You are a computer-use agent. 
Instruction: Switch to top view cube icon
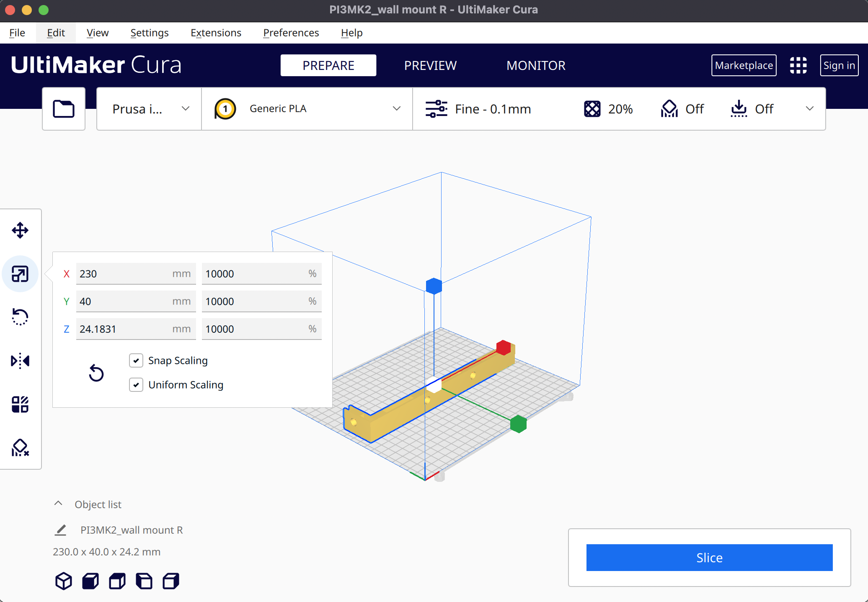(x=117, y=581)
